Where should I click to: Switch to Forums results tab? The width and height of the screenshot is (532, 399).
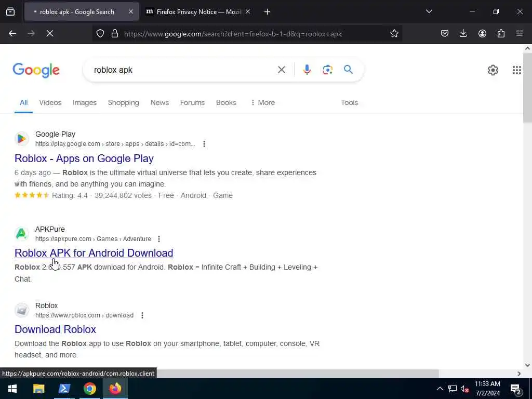192,102
